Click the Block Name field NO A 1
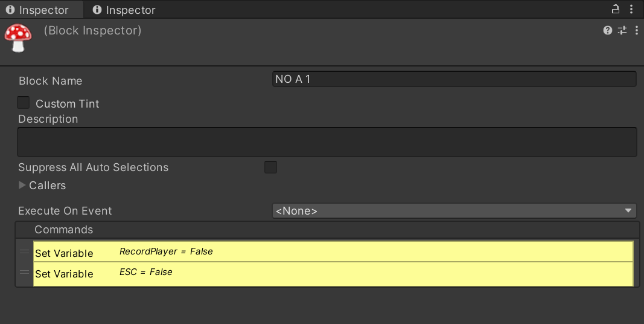 [454, 79]
